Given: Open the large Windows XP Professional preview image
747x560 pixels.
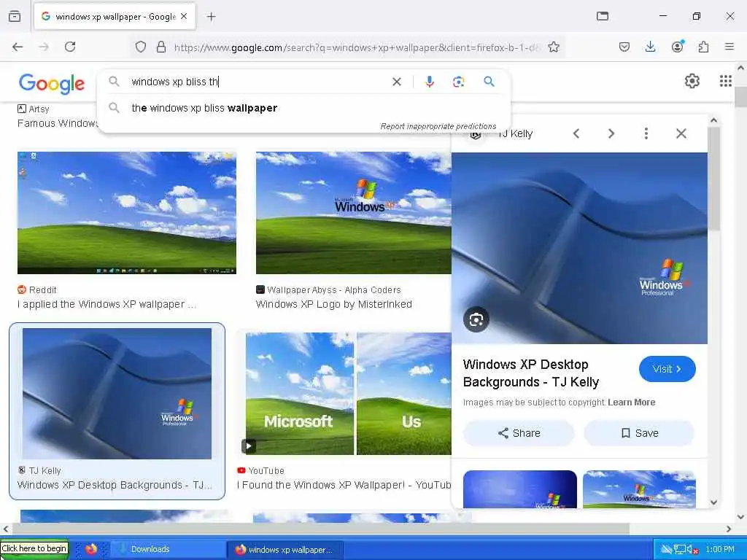Looking at the screenshot, I should coord(579,248).
